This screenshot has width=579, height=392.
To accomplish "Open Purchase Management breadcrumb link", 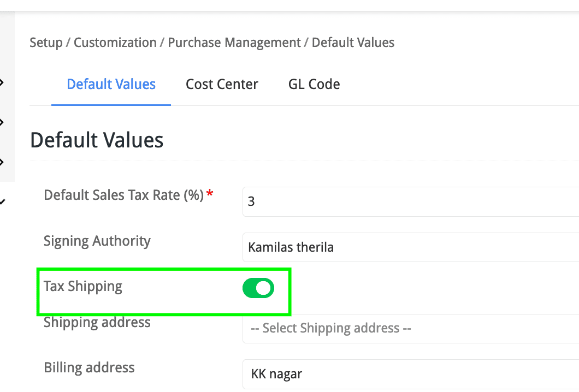I will (234, 43).
